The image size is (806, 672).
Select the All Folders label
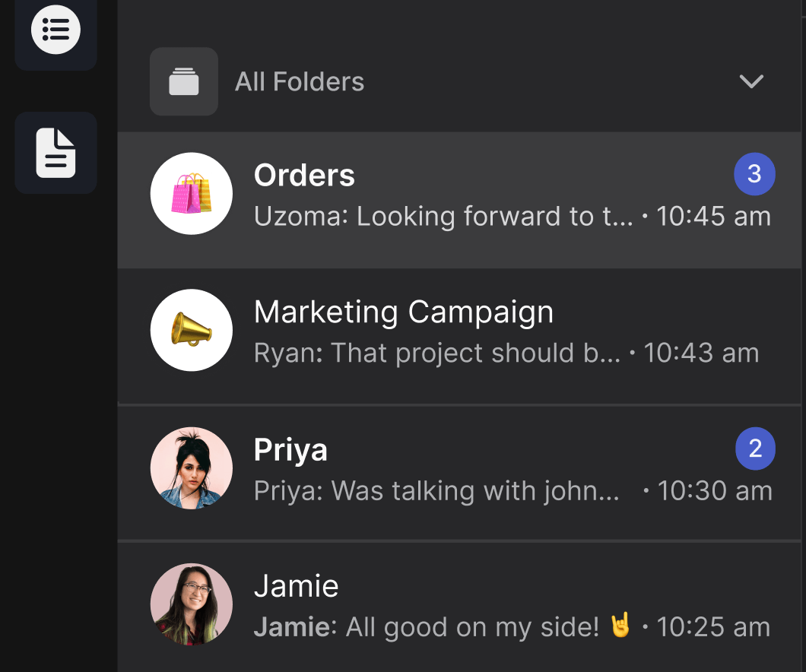point(300,81)
